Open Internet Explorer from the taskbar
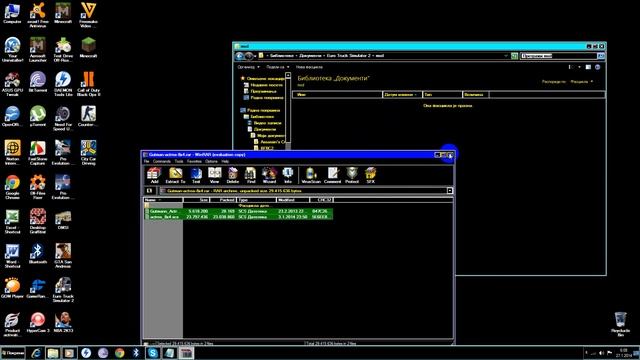Image resolution: width=640 pixels, height=360 pixels. (x=36, y=353)
